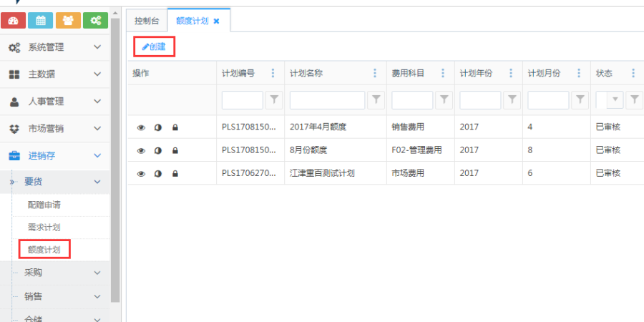The width and height of the screenshot is (644, 322).
Task: Click the half-circle icon in 8月份额度 row
Action: coord(158,150)
